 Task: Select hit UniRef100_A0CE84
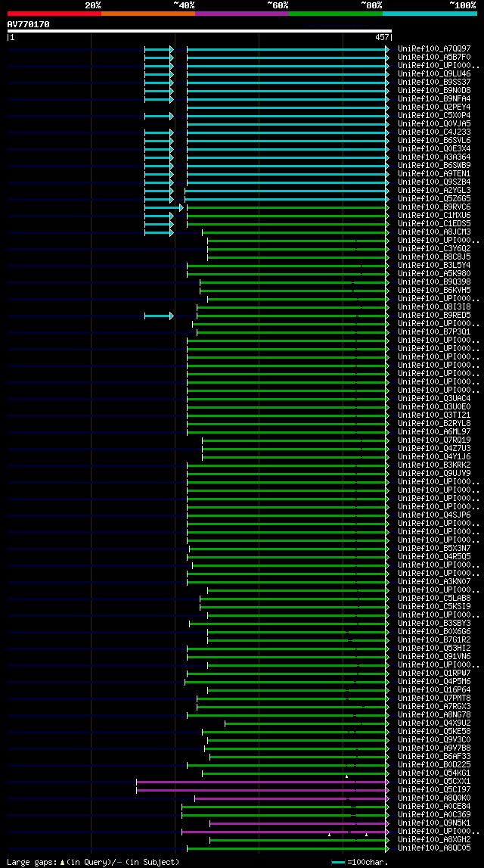[434, 807]
